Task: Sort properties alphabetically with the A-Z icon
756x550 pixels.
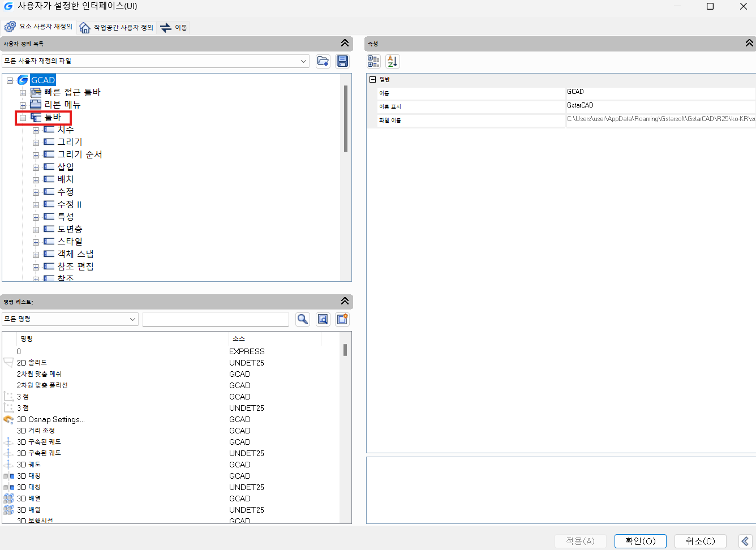Action: (393, 61)
